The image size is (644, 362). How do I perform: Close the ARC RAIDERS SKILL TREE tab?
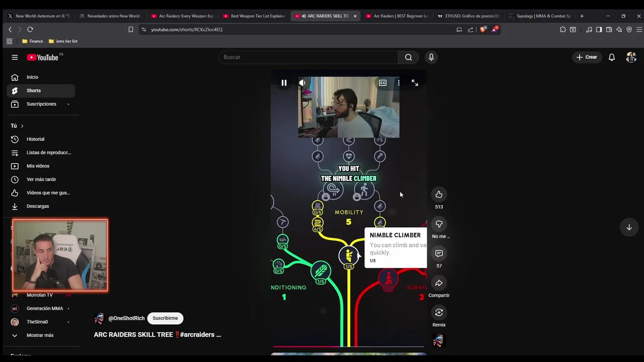click(355, 16)
